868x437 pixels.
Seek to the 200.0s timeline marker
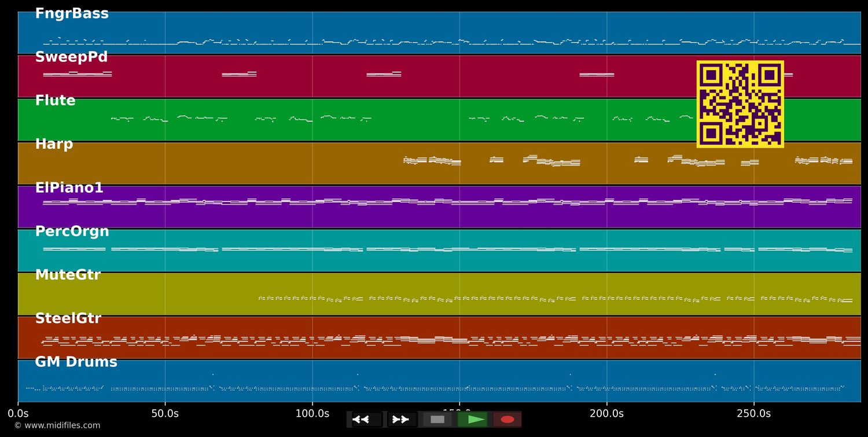(606, 413)
